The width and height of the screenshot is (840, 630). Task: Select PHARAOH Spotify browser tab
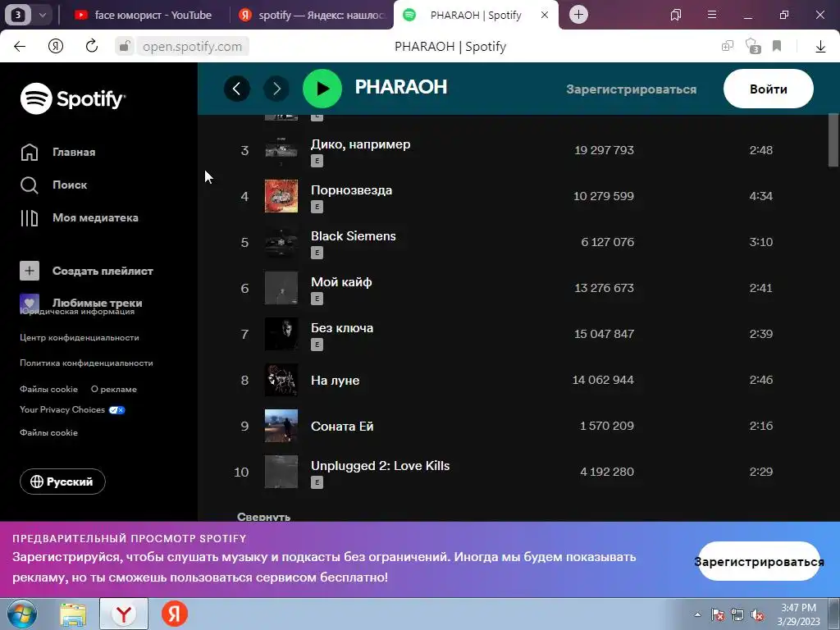[476, 15]
